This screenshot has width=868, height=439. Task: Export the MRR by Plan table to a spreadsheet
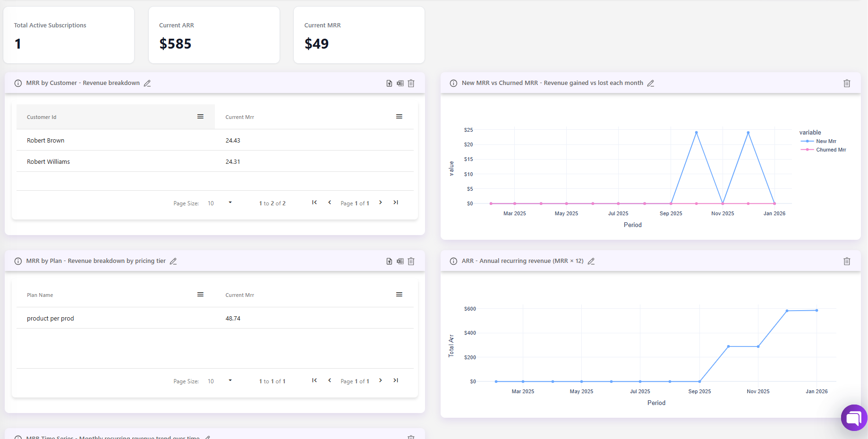(400, 261)
